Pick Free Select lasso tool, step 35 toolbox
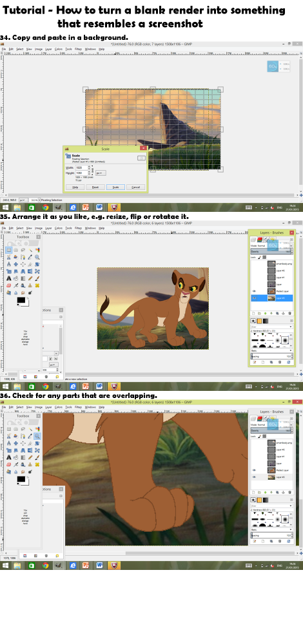Image resolution: width=303 pixels, height=644 pixels. (x=23, y=250)
